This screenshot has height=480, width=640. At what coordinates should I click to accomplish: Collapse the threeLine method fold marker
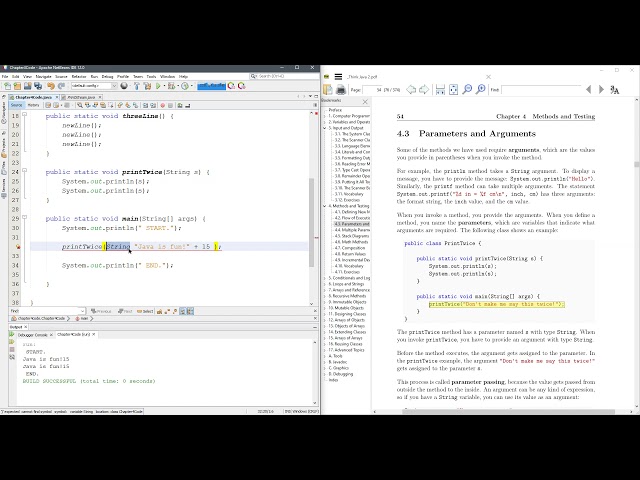point(24,115)
